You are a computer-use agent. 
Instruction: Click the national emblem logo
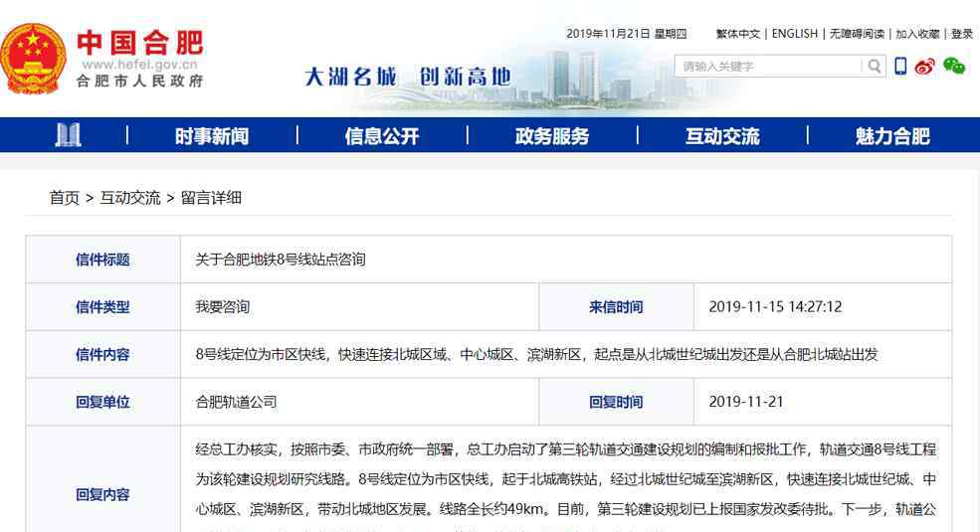tap(32, 59)
